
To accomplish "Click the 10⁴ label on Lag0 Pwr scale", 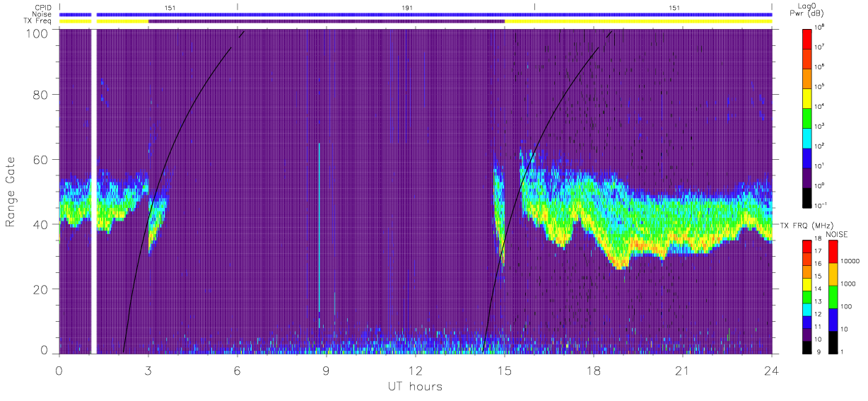I will [x=819, y=106].
